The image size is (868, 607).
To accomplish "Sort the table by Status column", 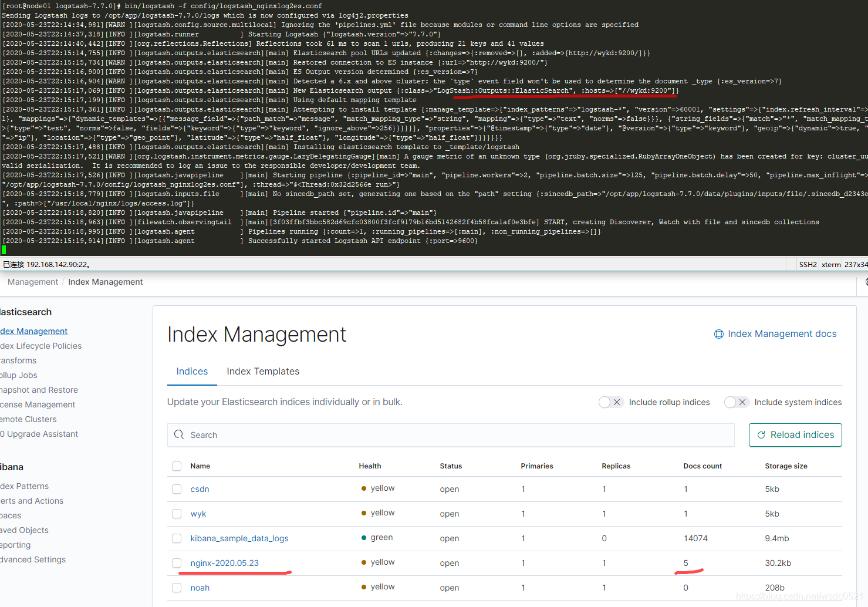I will [x=451, y=466].
